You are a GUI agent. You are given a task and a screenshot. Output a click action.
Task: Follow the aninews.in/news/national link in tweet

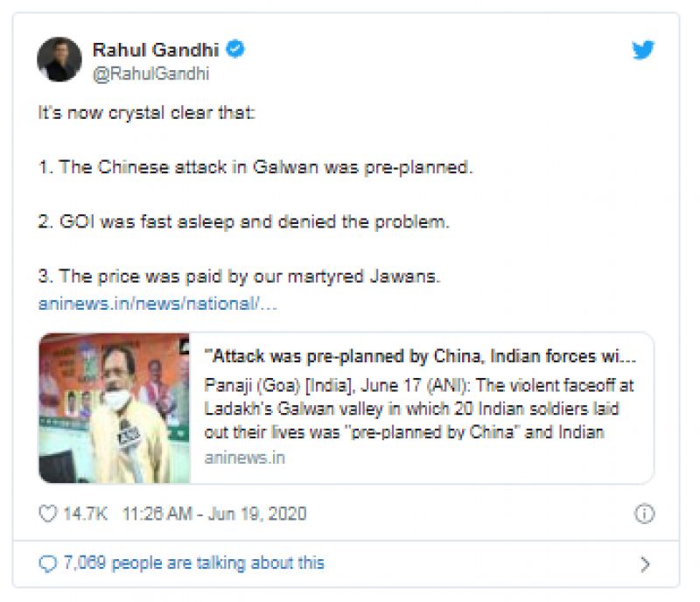click(x=157, y=304)
